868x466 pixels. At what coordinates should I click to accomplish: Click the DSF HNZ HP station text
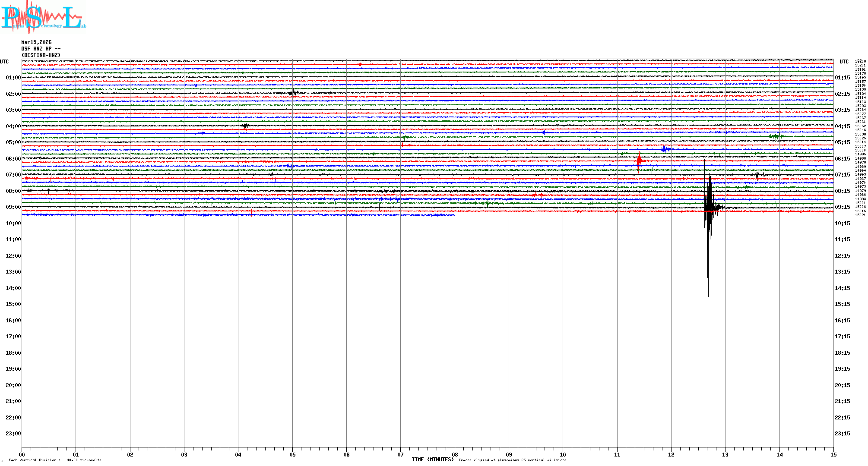[x=41, y=49]
